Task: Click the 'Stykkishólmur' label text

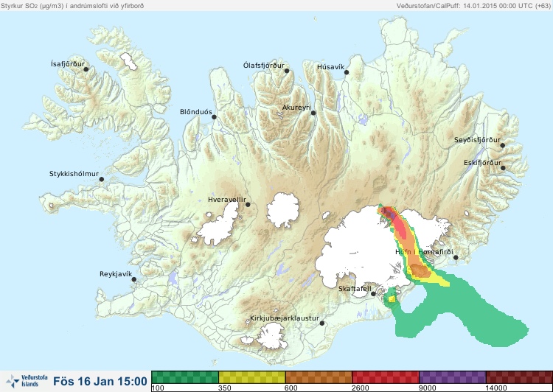Action: (74, 174)
